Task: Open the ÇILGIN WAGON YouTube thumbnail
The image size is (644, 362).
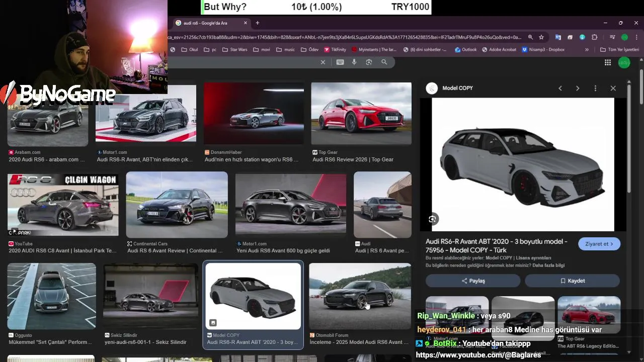Action: click(63, 205)
